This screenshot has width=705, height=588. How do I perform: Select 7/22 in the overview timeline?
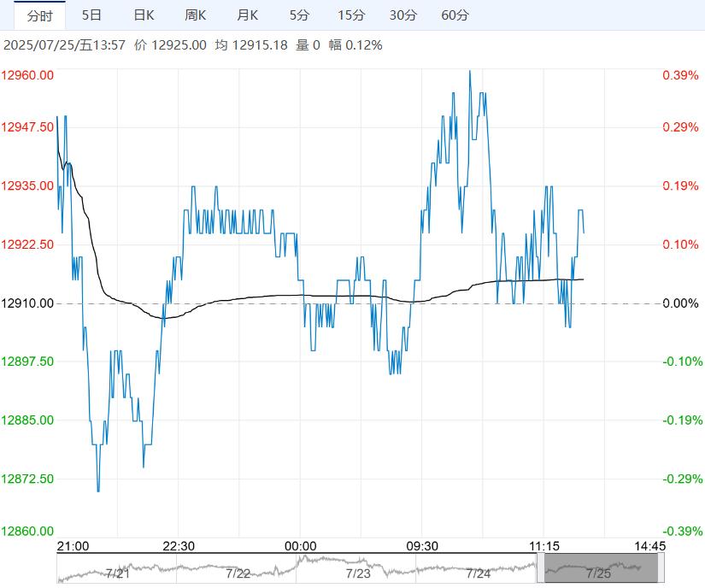pos(238,573)
